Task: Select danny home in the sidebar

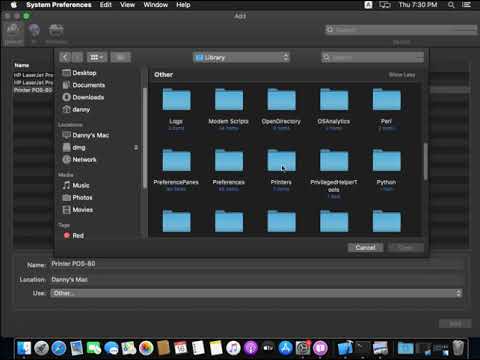Action: tap(81, 109)
